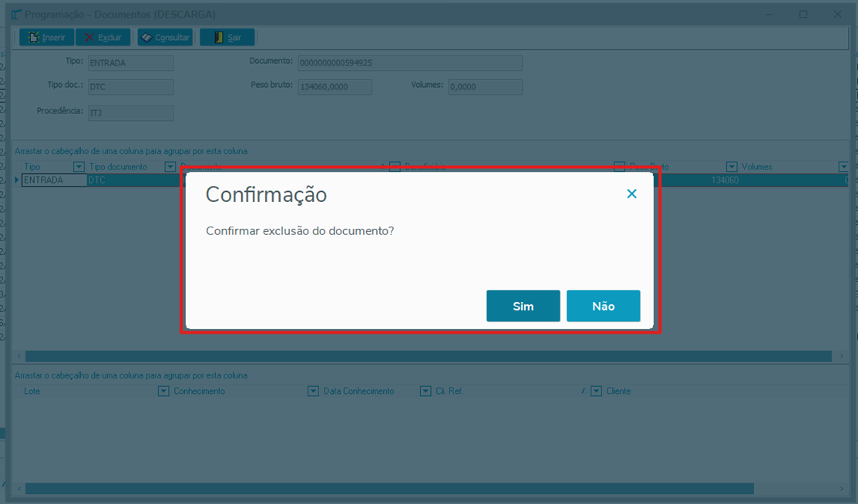
Task: Confirm deletion with the Sim button
Action: point(523,306)
